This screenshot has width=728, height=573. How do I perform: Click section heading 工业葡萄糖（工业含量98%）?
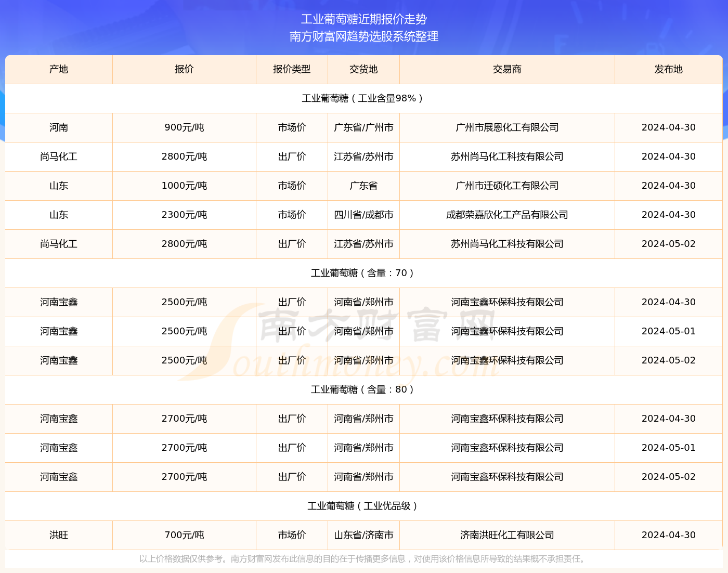[x=363, y=98]
